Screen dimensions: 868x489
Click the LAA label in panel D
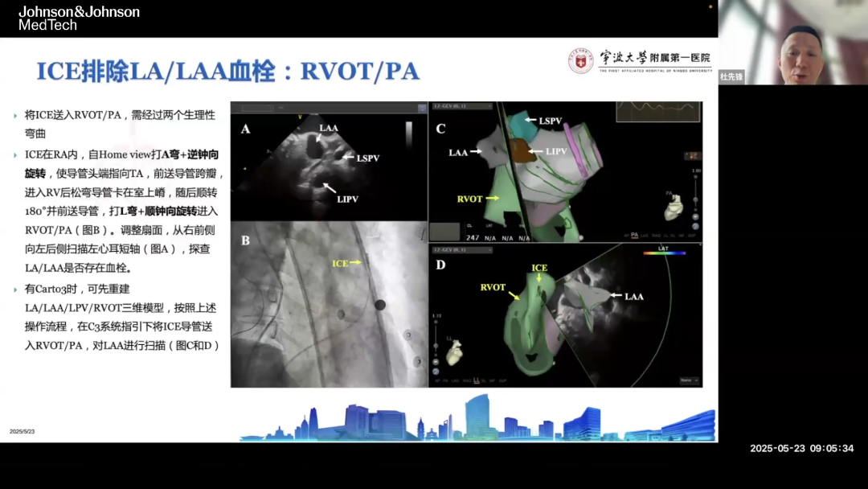point(634,297)
